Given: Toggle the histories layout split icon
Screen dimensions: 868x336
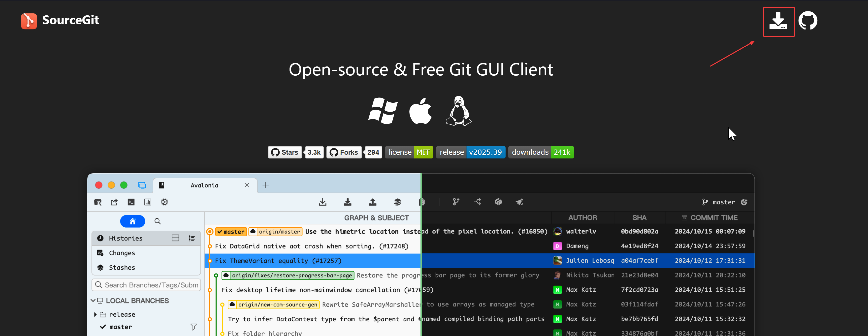Looking at the screenshot, I should tap(175, 238).
